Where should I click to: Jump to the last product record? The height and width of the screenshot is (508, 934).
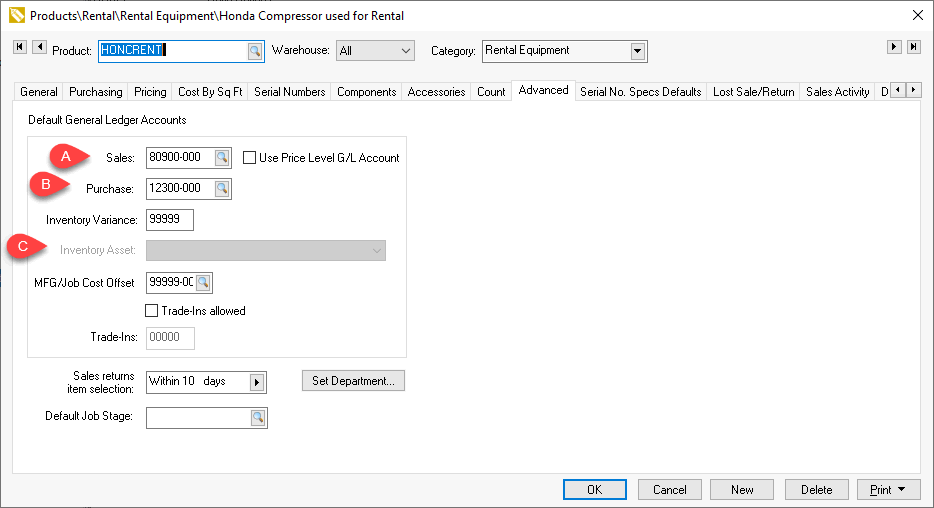(x=913, y=47)
